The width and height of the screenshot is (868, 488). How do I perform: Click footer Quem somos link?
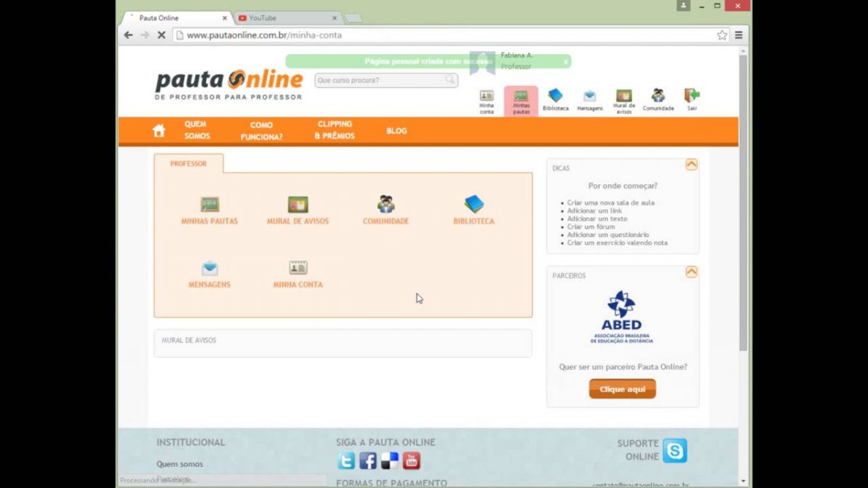179,464
